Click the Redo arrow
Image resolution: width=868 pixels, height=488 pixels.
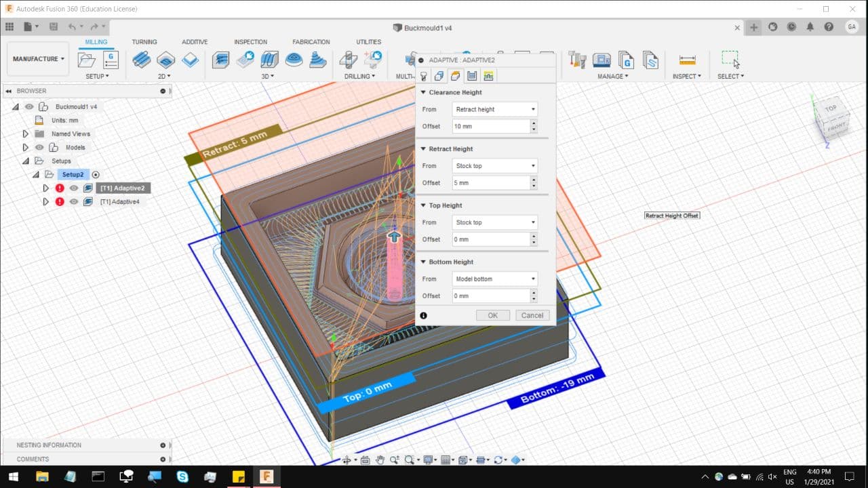click(x=94, y=27)
